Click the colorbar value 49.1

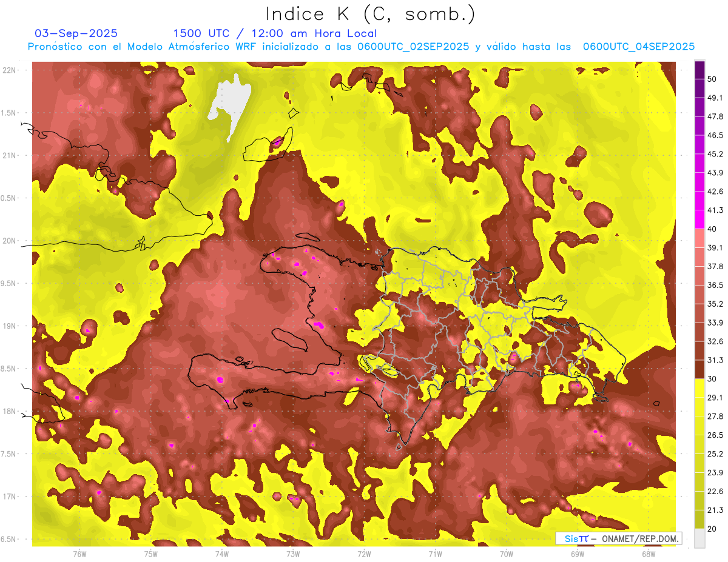pos(715,98)
